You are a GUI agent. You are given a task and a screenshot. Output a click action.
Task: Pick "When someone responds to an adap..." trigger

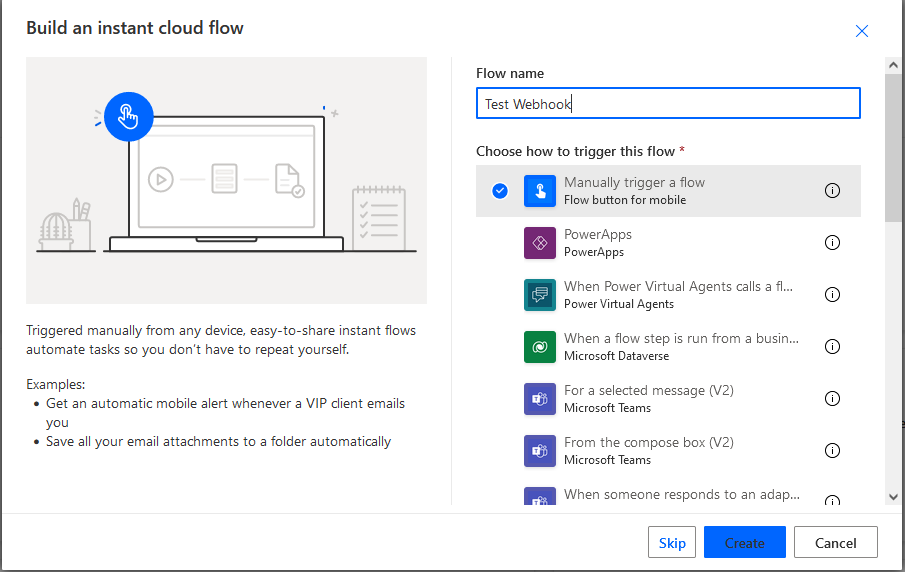[668, 495]
